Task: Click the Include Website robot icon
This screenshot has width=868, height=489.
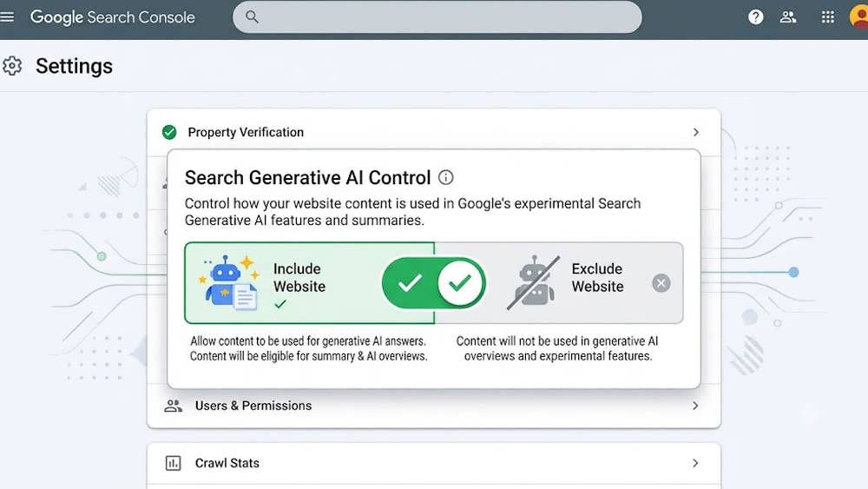Action: 230,282
